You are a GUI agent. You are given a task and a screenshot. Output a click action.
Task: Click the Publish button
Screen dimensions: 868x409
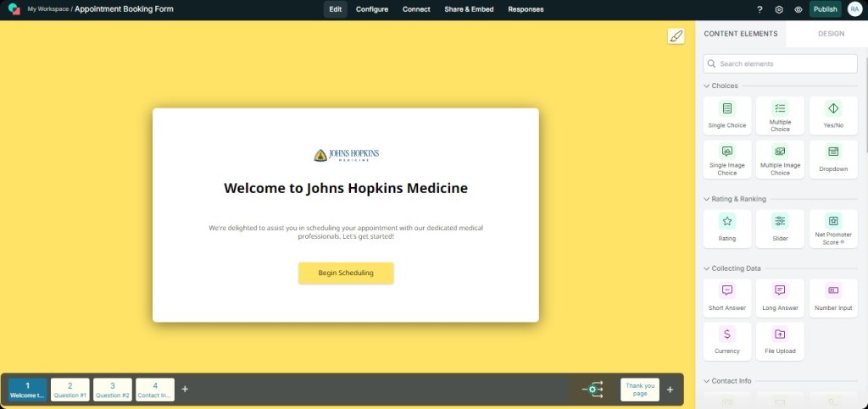click(x=826, y=9)
